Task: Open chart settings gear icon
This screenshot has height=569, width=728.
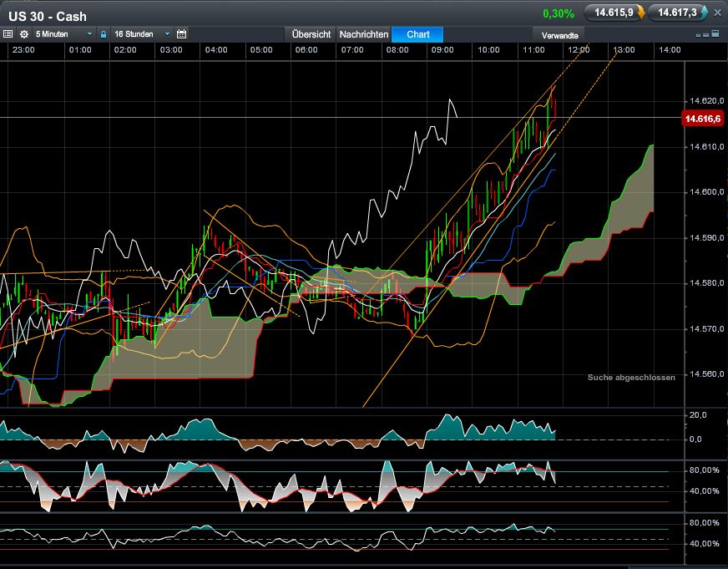Action: pos(24,34)
